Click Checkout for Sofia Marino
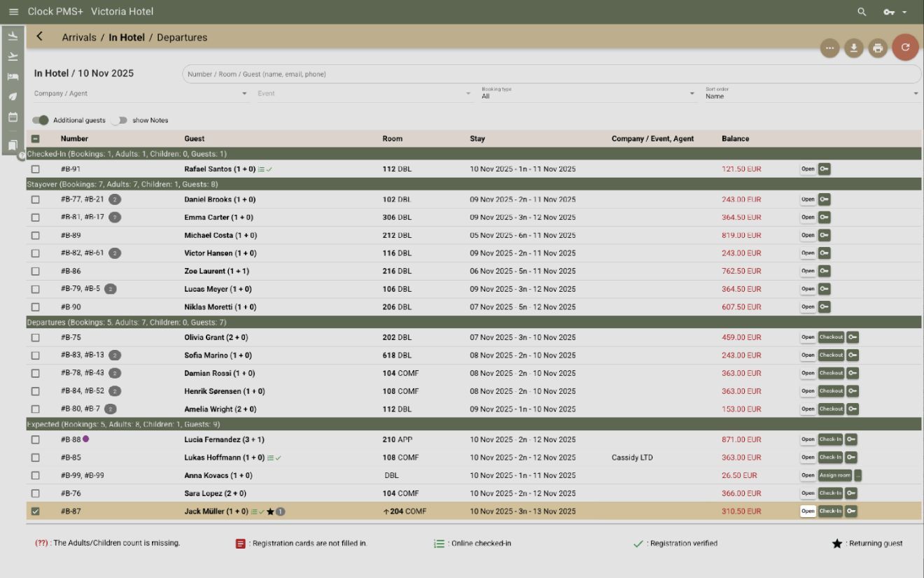 point(831,355)
